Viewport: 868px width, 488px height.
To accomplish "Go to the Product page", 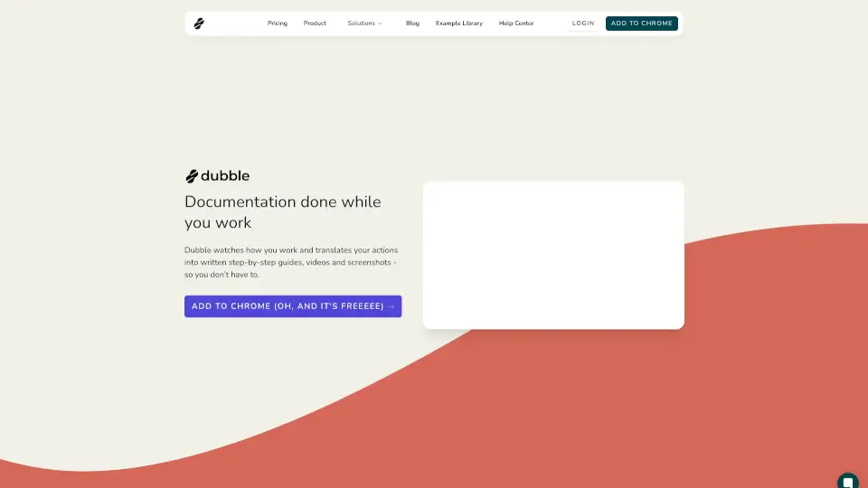I will coord(315,23).
